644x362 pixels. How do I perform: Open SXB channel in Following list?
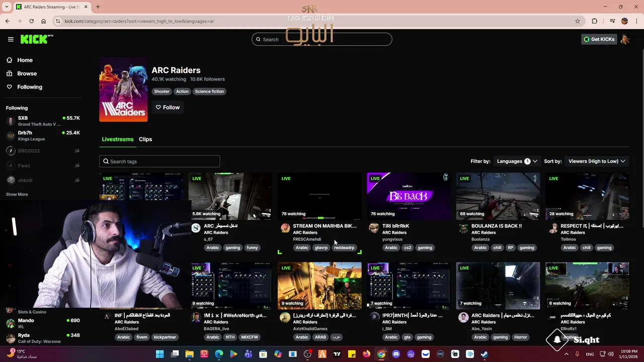click(x=43, y=121)
